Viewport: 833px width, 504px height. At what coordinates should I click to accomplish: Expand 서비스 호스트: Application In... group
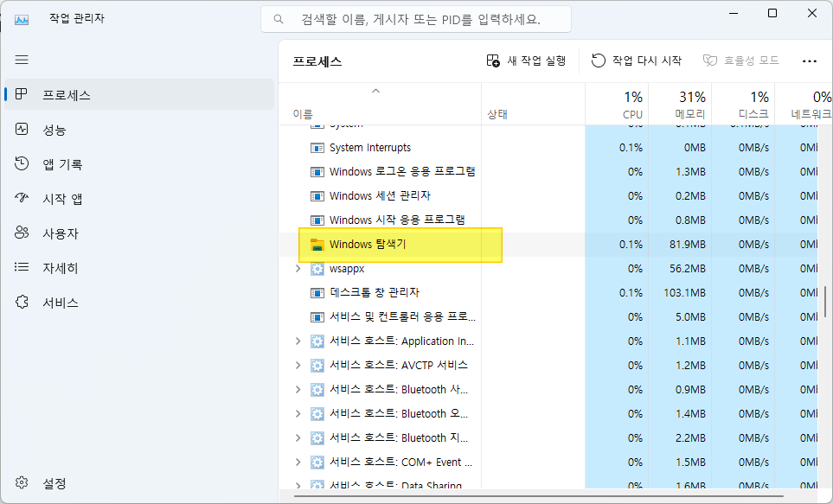tap(298, 341)
